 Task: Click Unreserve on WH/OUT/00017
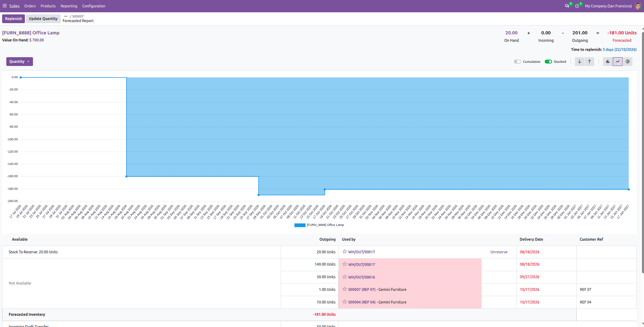coord(499,252)
